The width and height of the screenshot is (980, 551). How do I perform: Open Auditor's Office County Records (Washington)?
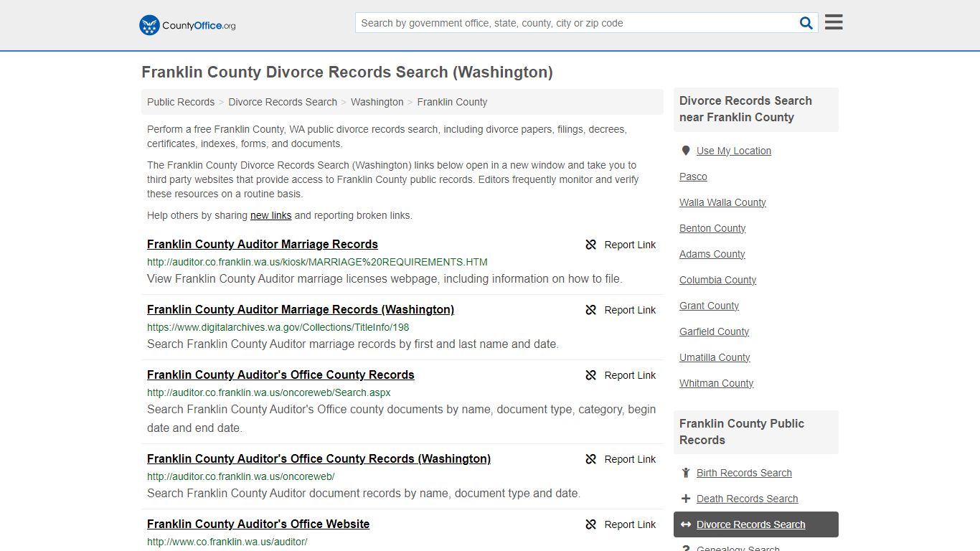pos(319,458)
